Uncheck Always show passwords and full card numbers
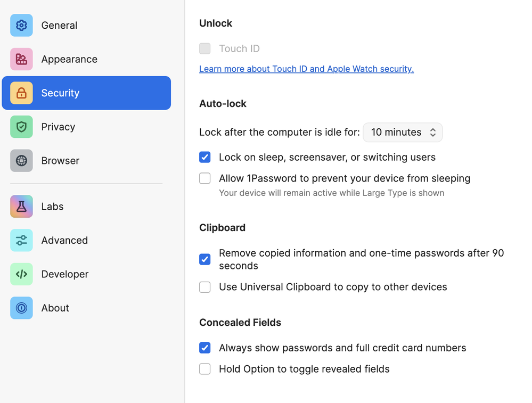The width and height of the screenshot is (532, 403). point(205,348)
